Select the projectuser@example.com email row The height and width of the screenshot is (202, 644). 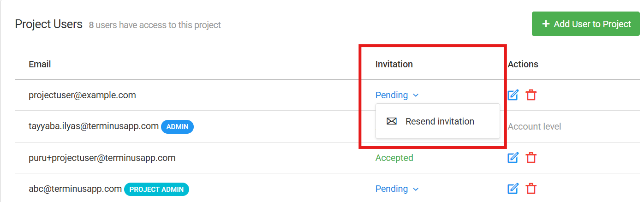(x=322, y=95)
